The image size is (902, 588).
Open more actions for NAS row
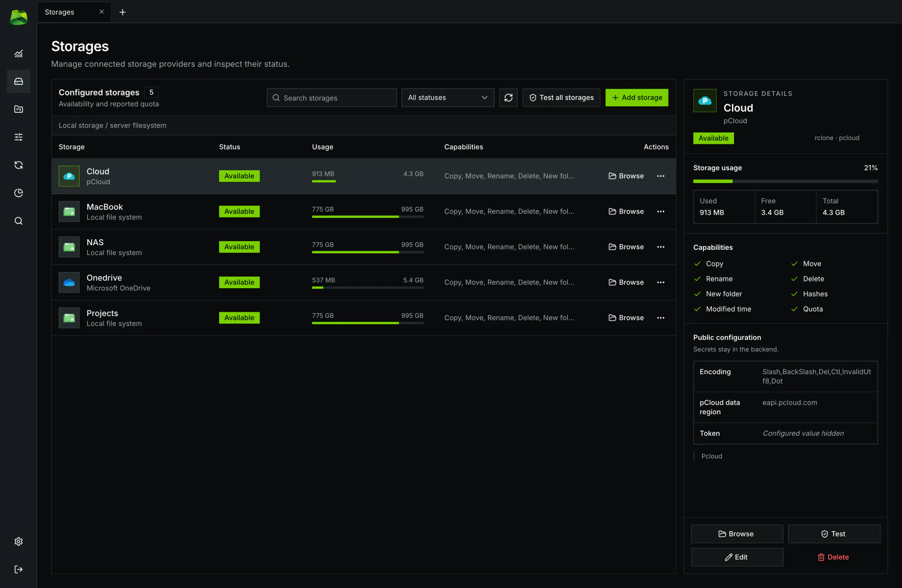pos(661,246)
